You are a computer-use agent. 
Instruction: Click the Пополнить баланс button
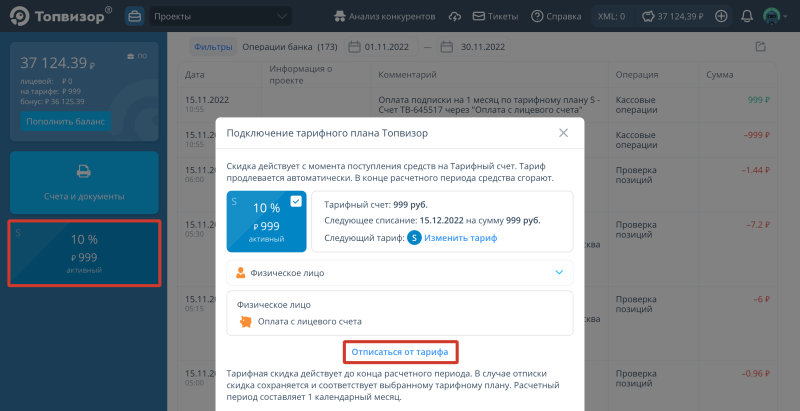66,121
